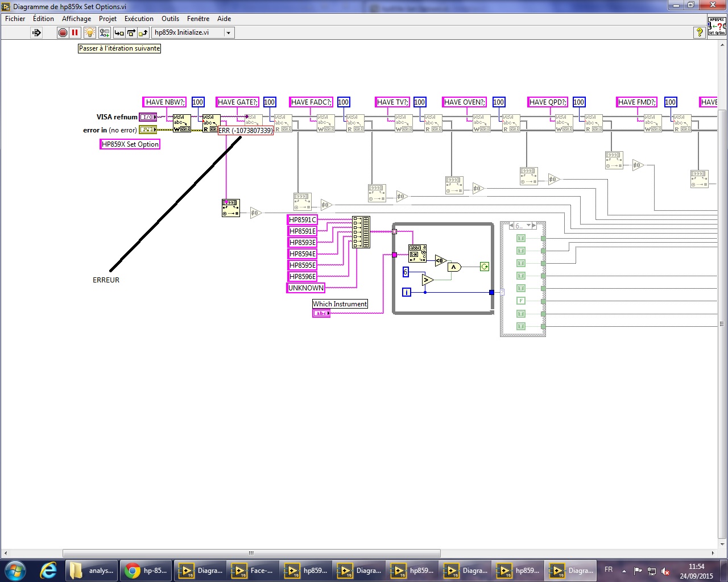Select the Search 1D Array node inside loop
Viewport: 728px width, 582px height.
click(x=417, y=253)
